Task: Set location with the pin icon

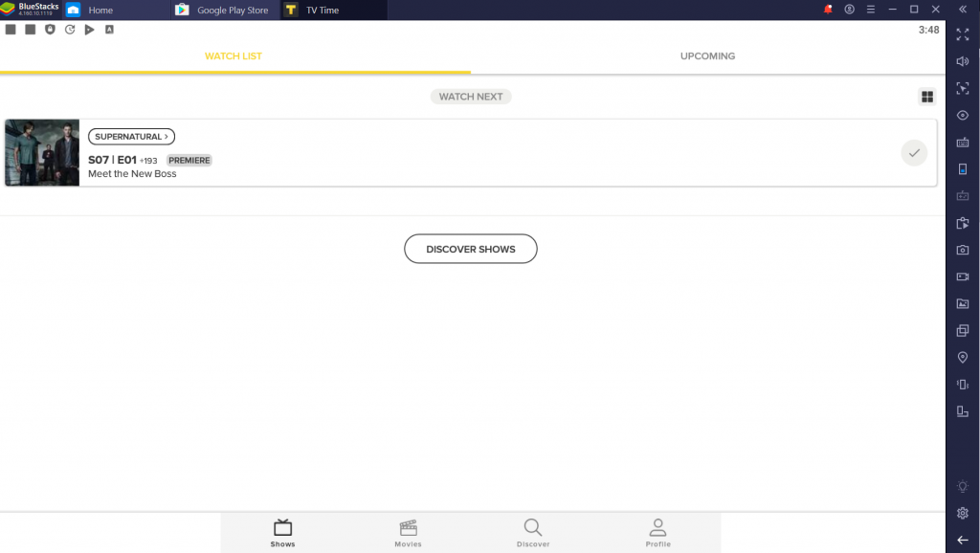Action: [963, 358]
